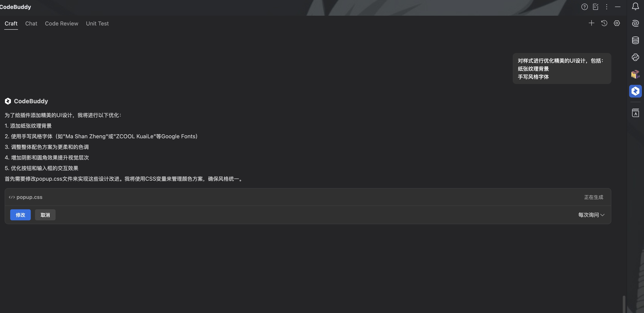The width and height of the screenshot is (644, 313).
Task: Open conversation history clock icon
Action: pyautogui.click(x=604, y=23)
